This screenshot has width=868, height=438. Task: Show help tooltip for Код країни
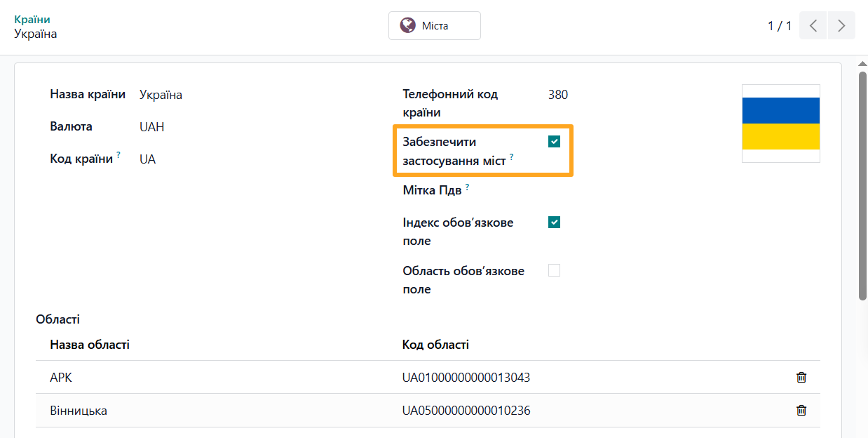(x=118, y=156)
